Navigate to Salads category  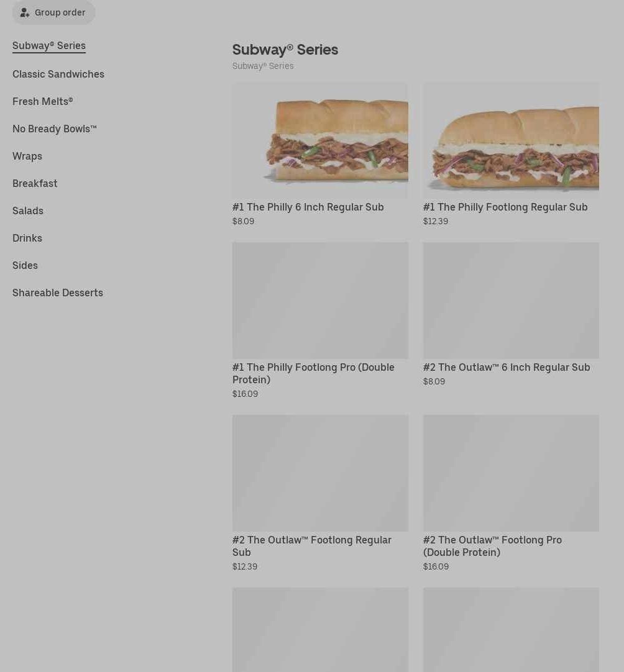28,211
